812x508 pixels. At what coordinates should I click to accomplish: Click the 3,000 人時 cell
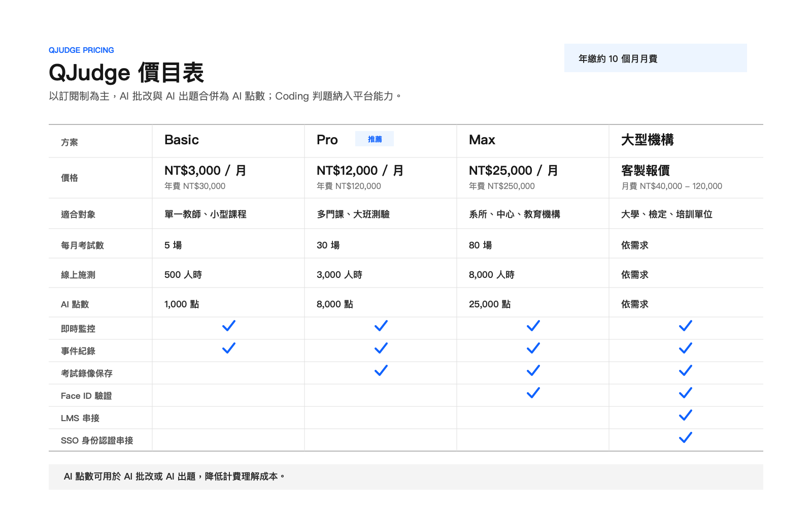pyautogui.click(x=340, y=275)
